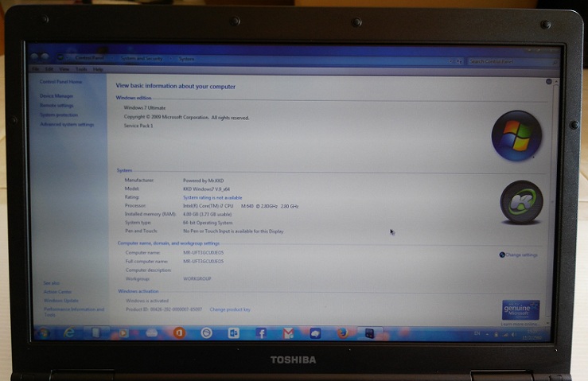Image resolution: width=588 pixels, height=381 pixels.
Task: Open the Gmail shortcut on taskbar
Action: pyautogui.click(x=288, y=333)
